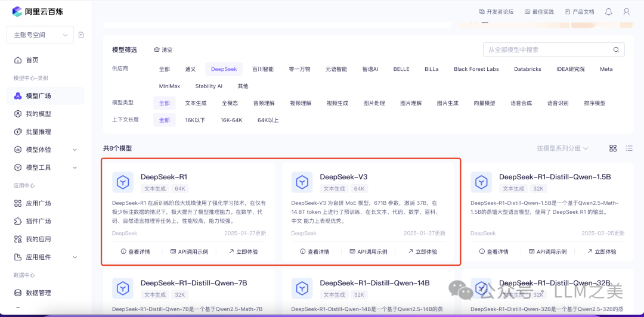This screenshot has height=317, width=644.
Task: Select 64K以上 context length filter
Action: pos(268,120)
